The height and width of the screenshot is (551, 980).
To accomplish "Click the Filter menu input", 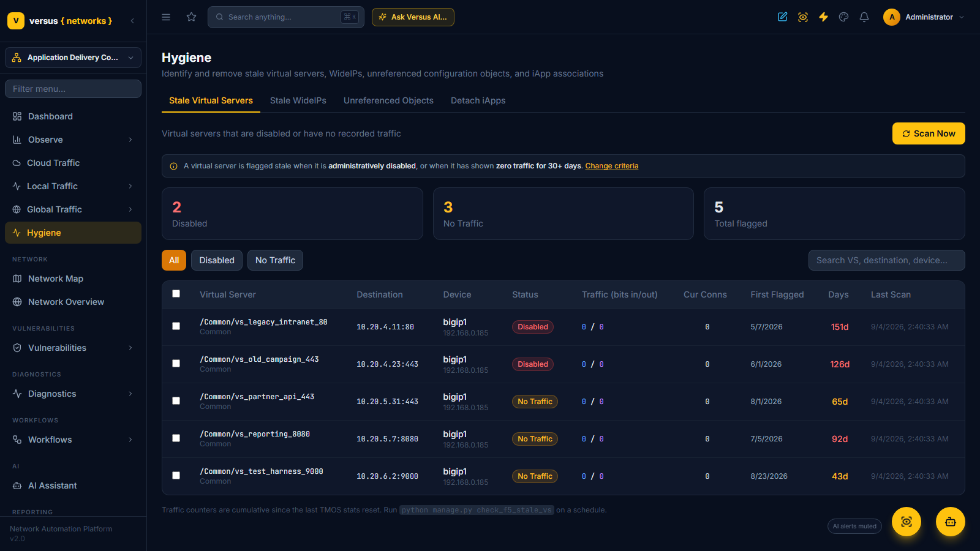I will pos(73,89).
